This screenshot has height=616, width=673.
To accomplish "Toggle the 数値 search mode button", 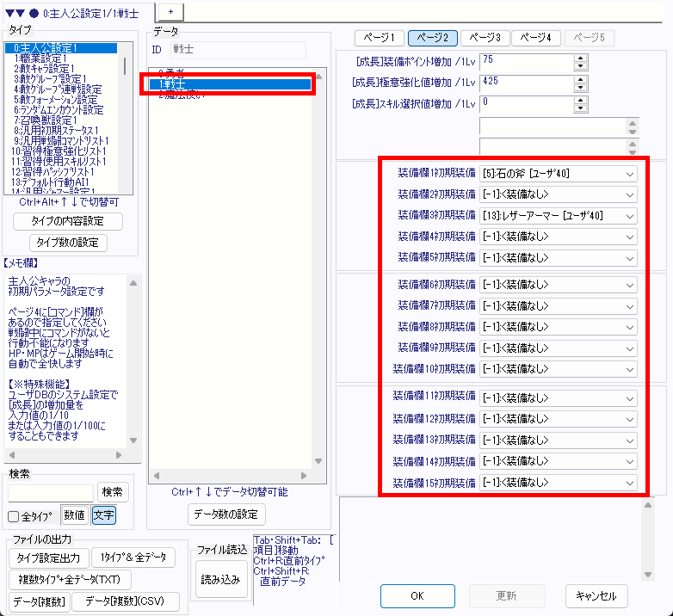I will (74, 516).
